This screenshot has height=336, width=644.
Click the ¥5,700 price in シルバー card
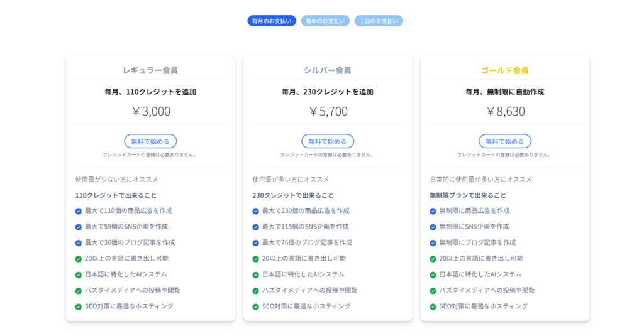pos(328,111)
